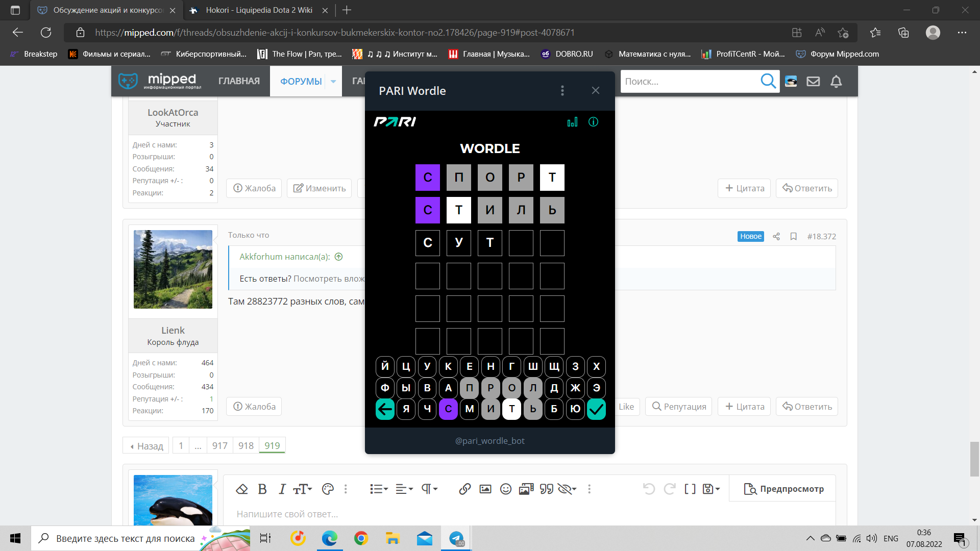Viewport: 980px width, 551px height.
Task: Jump to first page of thread
Action: [x=181, y=445]
